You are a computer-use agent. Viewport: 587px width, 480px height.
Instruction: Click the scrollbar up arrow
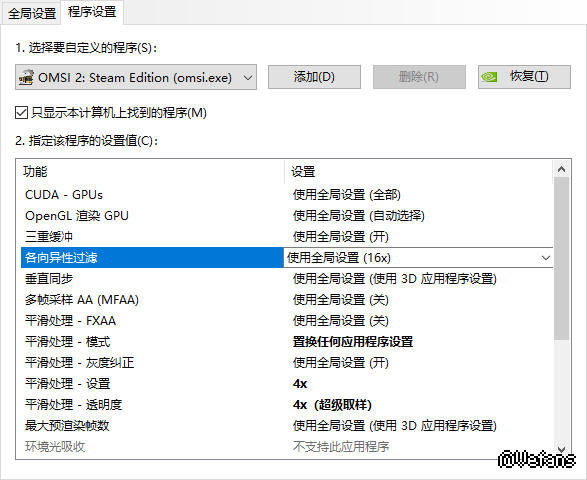[561, 169]
